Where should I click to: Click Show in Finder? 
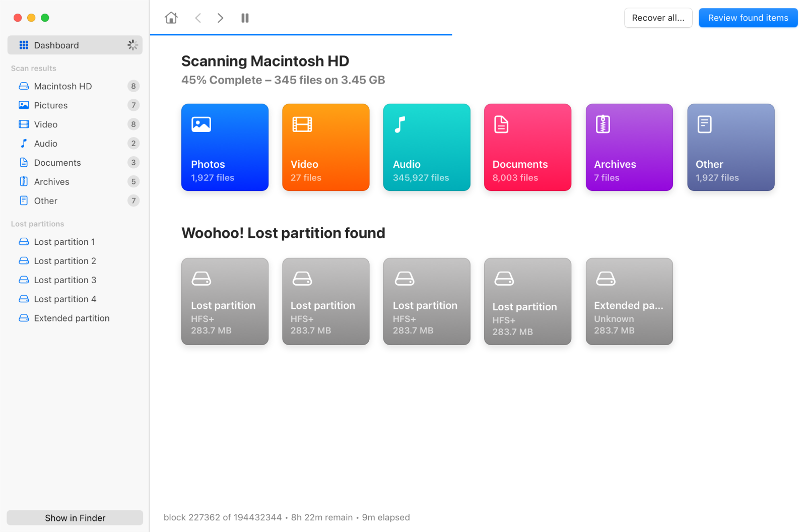(75, 517)
